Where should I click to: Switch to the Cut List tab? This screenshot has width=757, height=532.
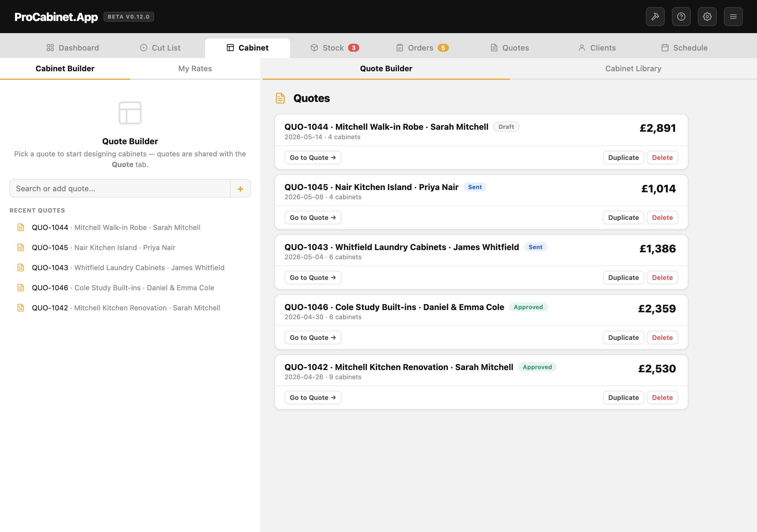click(x=160, y=48)
